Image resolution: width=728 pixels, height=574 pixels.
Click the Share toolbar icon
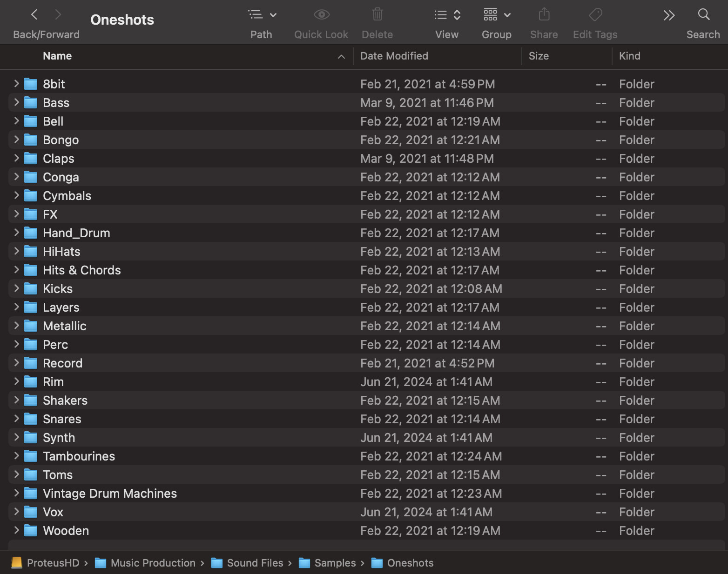tap(544, 14)
